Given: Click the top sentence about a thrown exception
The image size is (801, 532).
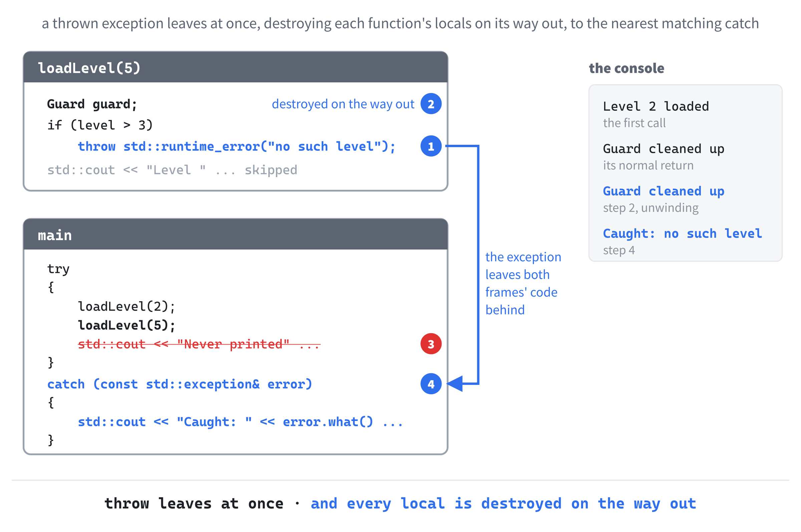Looking at the screenshot, I should pyautogui.click(x=400, y=23).
